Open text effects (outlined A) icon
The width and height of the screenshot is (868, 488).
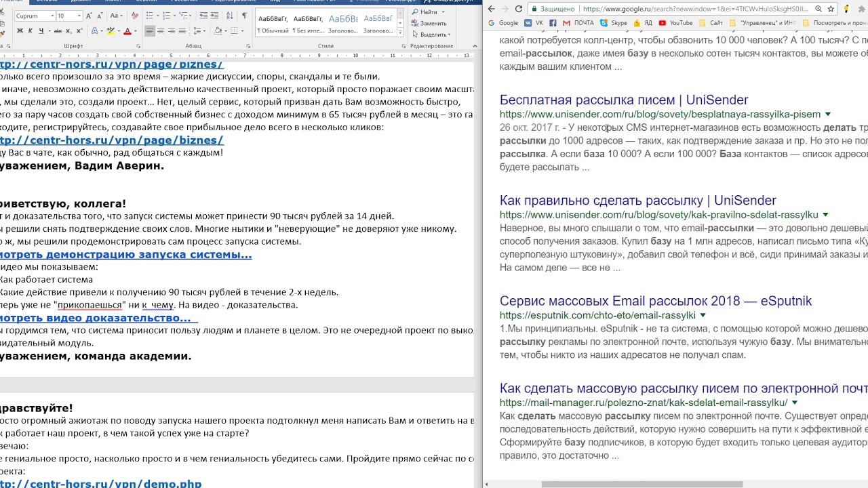point(94,30)
